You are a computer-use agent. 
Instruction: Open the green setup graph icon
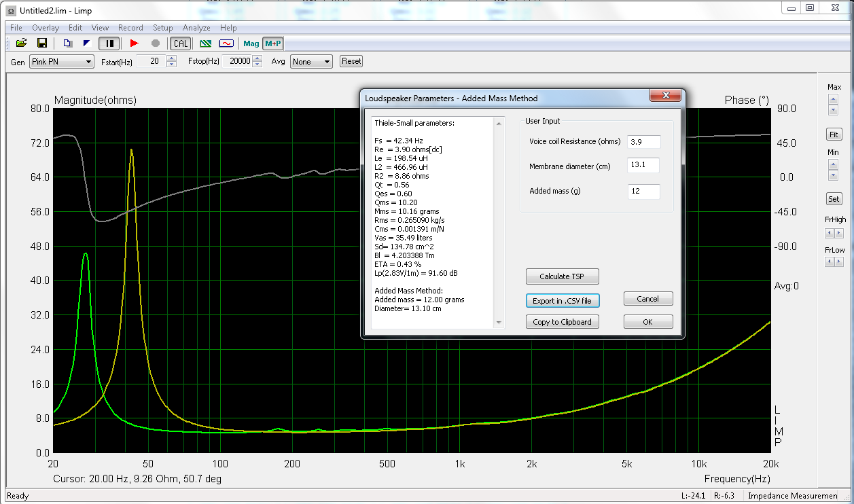[205, 43]
